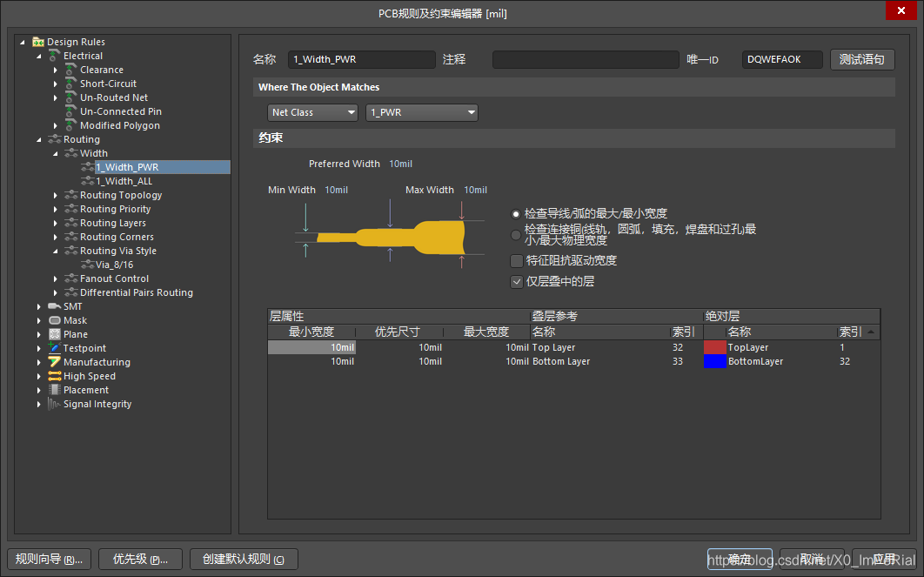Screen dimensions: 924x577
Task: Click the 测试语句 button
Action: (862, 59)
